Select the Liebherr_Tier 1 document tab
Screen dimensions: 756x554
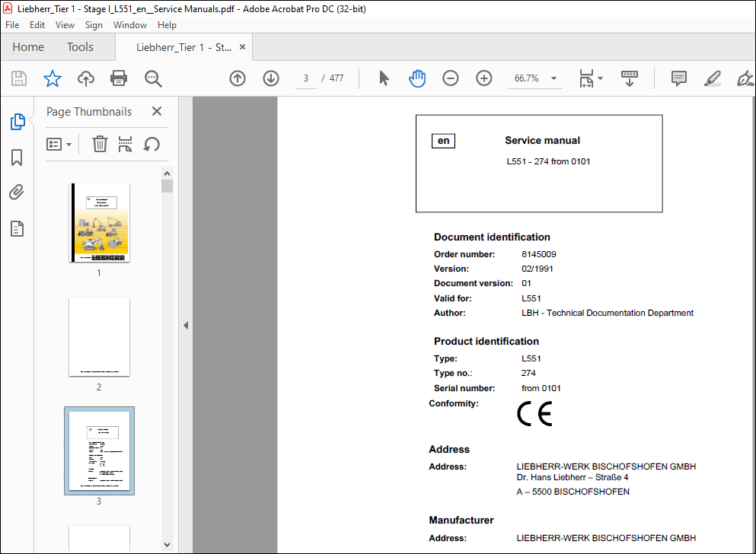pyautogui.click(x=183, y=47)
